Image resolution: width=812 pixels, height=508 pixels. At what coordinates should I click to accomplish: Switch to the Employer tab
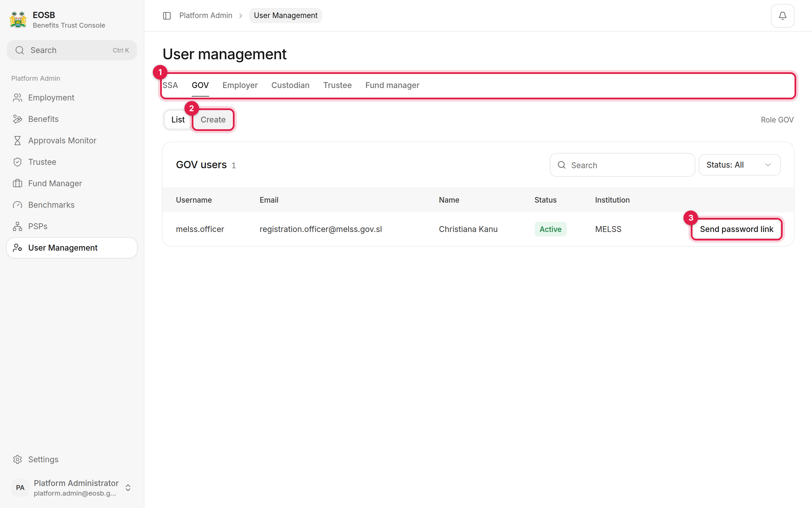[240, 85]
